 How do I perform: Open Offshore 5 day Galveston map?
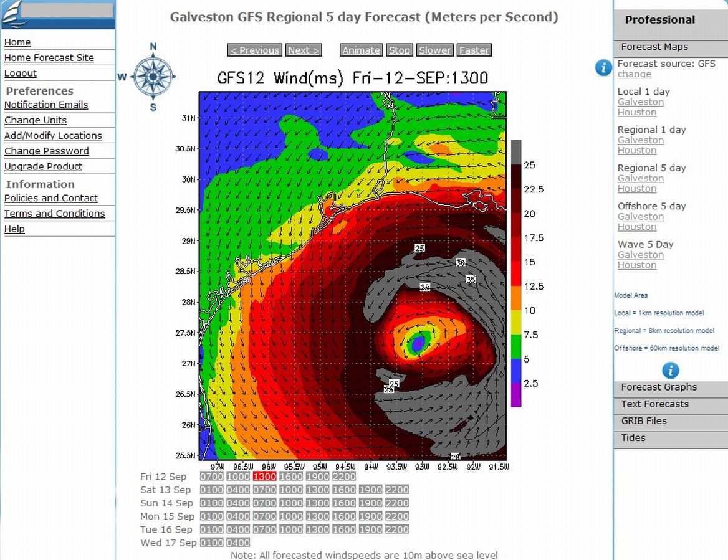click(641, 217)
